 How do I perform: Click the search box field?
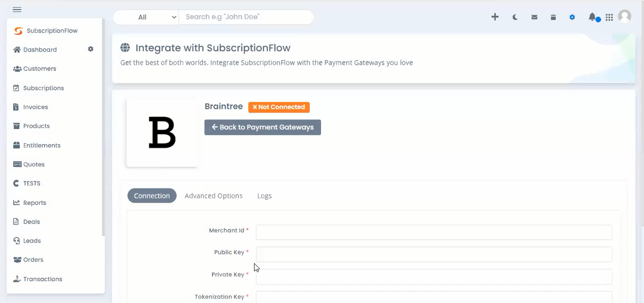246,17
